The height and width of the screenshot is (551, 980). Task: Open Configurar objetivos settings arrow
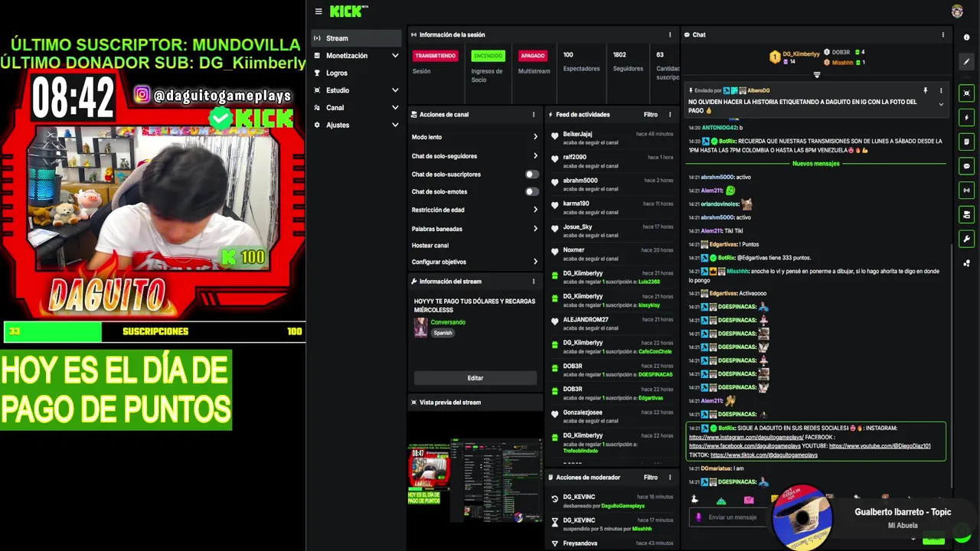(x=535, y=262)
